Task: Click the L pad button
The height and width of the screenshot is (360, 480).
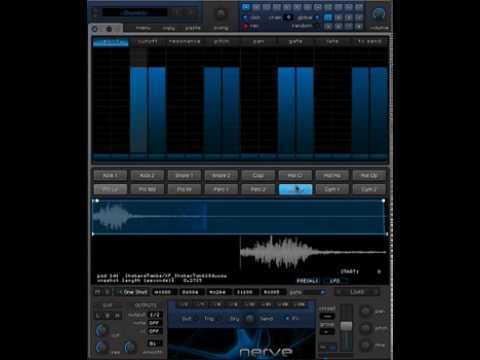Action: click(98, 315)
